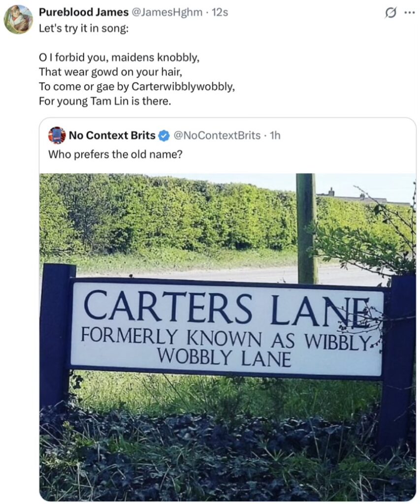Viewport: 420px width, 504px height.
Task: Click the No Context Brits avatar
Action: (x=57, y=135)
